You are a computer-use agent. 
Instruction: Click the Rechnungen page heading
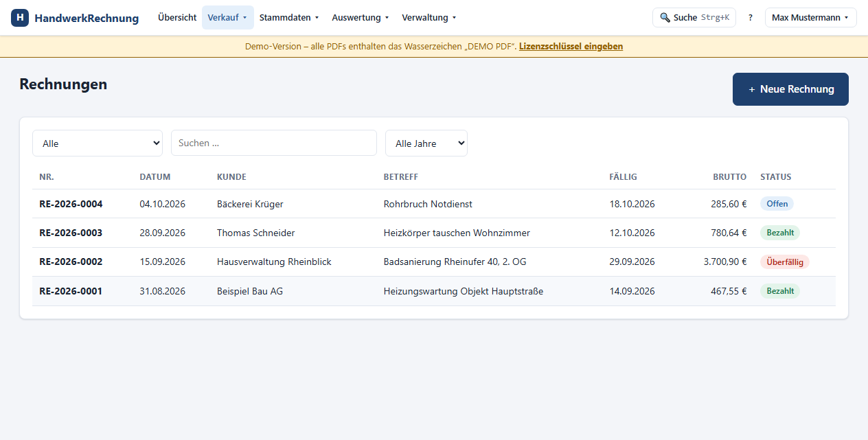pyautogui.click(x=63, y=84)
